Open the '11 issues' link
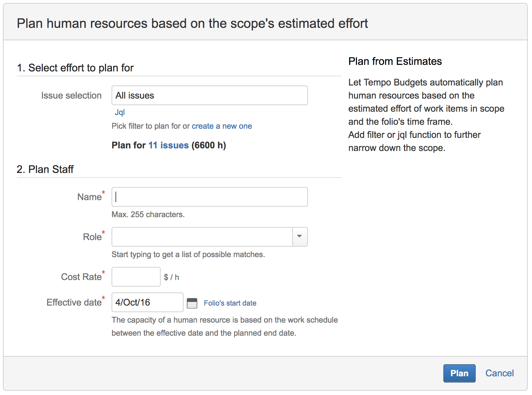The width and height of the screenshot is (532, 395). (168, 145)
